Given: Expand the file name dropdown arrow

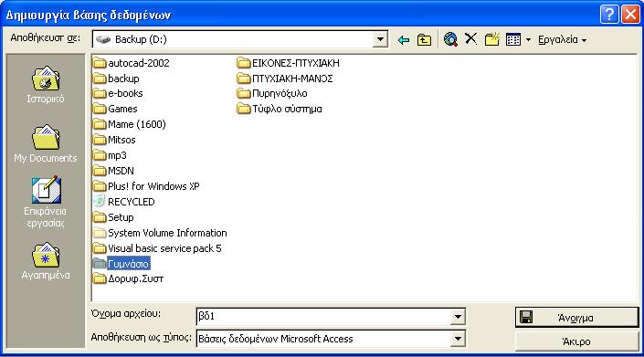Looking at the screenshot, I should [x=458, y=317].
